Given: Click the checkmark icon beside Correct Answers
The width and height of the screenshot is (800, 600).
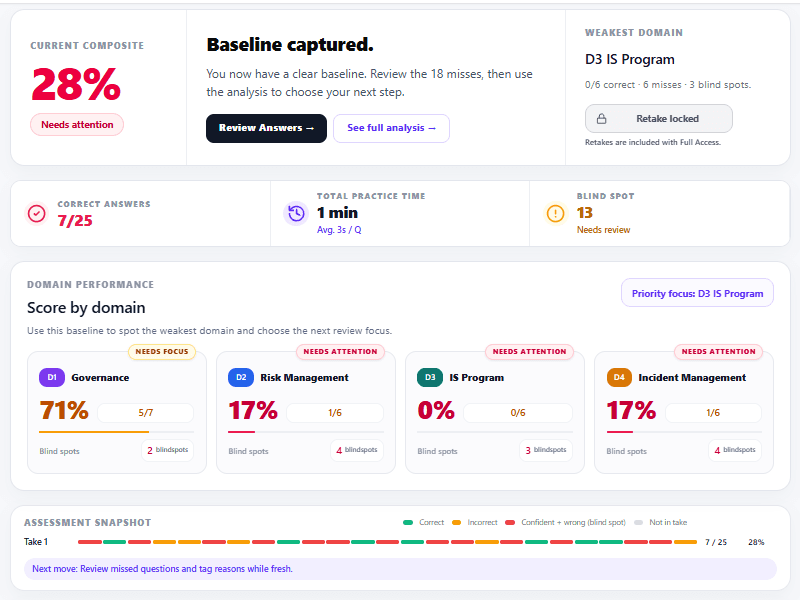Looking at the screenshot, I should (x=37, y=214).
